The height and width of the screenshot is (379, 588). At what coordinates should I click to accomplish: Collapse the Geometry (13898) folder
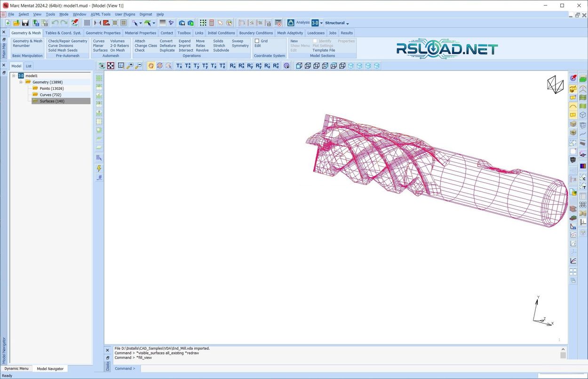21,82
